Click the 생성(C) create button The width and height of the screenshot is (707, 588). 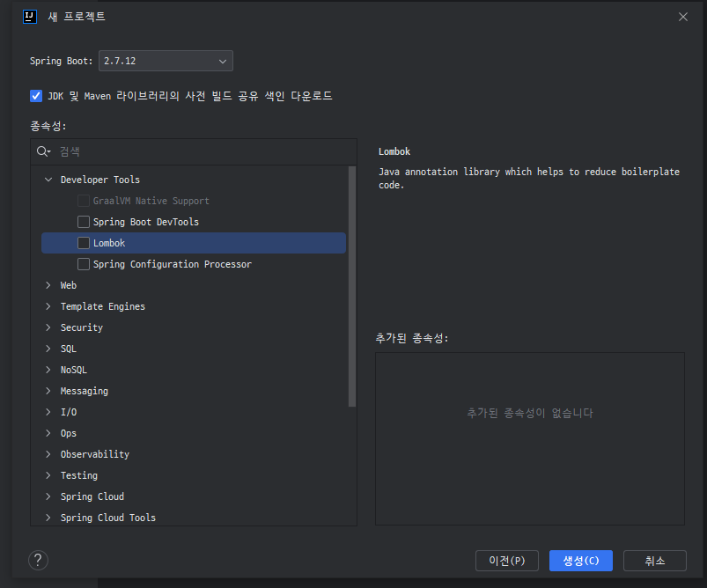click(x=581, y=561)
